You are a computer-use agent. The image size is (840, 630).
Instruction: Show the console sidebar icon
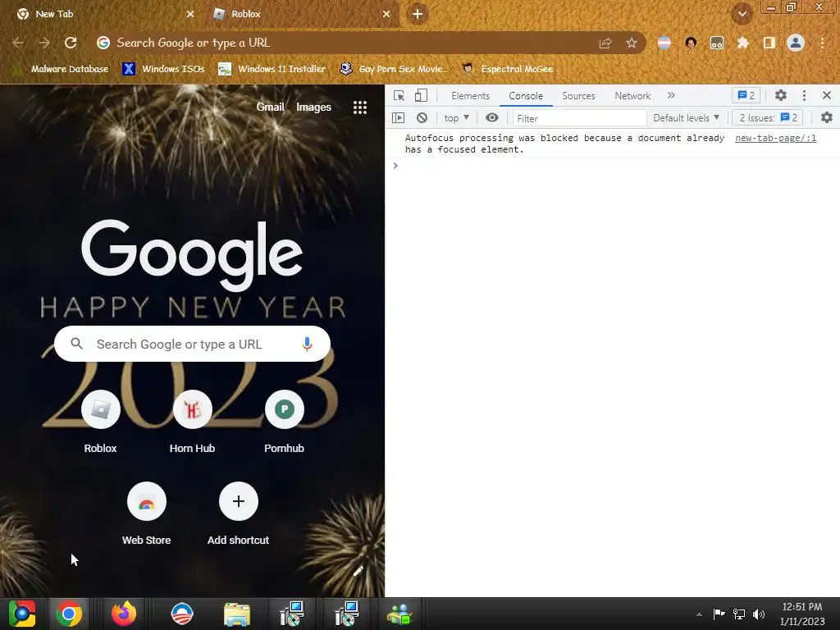point(398,118)
